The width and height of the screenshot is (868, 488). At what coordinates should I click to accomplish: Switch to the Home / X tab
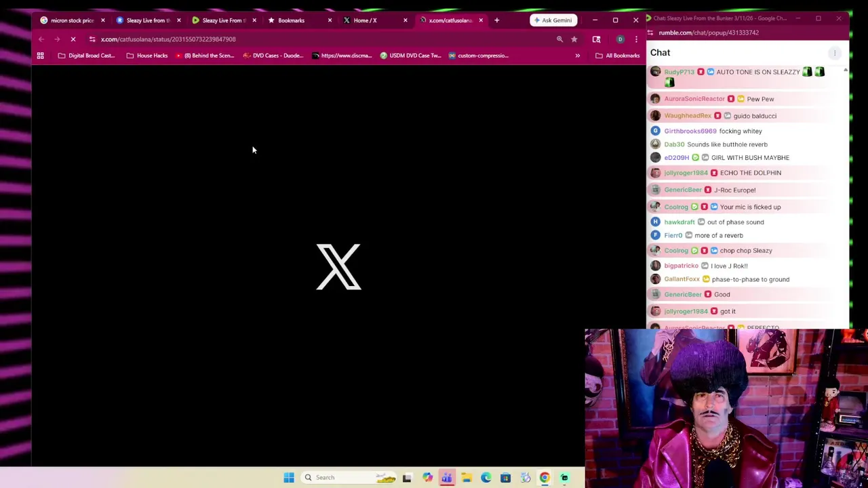coord(365,20)
